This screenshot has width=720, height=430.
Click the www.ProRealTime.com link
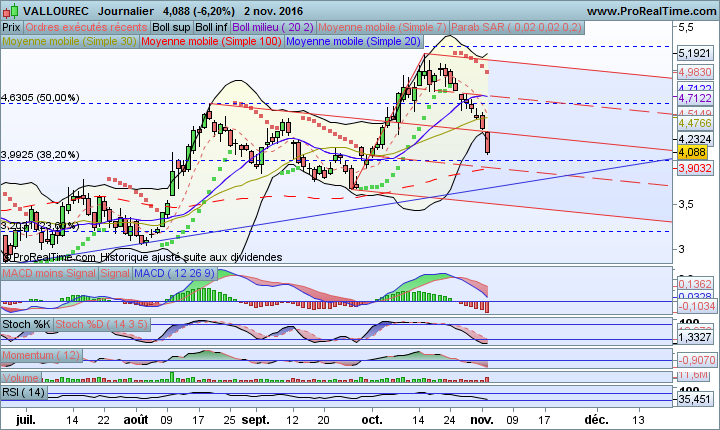coord(652,11)
